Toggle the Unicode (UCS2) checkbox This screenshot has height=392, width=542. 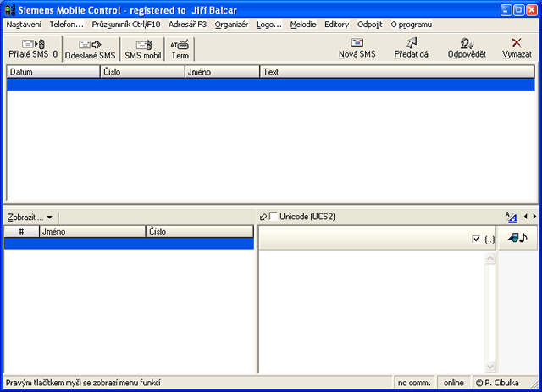pos(273,217)
